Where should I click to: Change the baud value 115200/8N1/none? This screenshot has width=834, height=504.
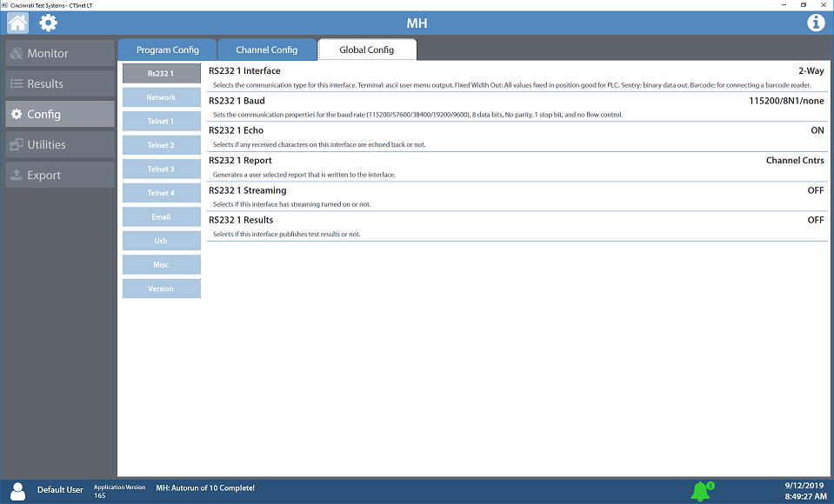pyautogui.click(x=786, y=101)
